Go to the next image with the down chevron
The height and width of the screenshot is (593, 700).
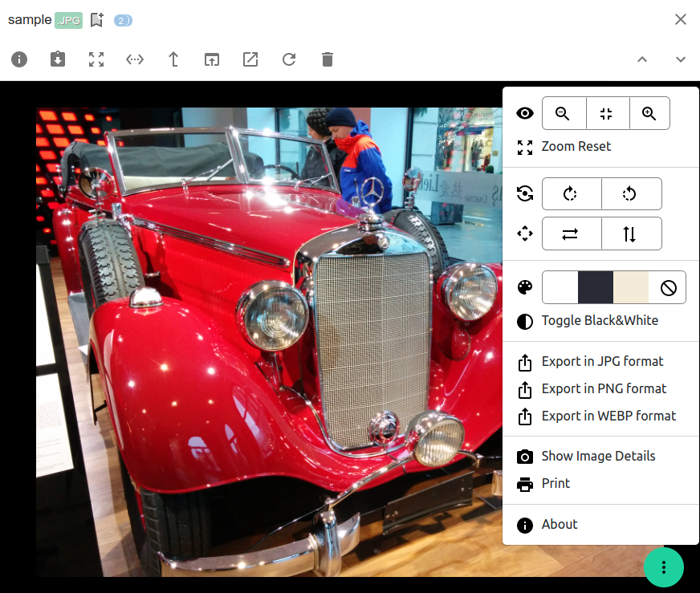click(x=680, y=59)
